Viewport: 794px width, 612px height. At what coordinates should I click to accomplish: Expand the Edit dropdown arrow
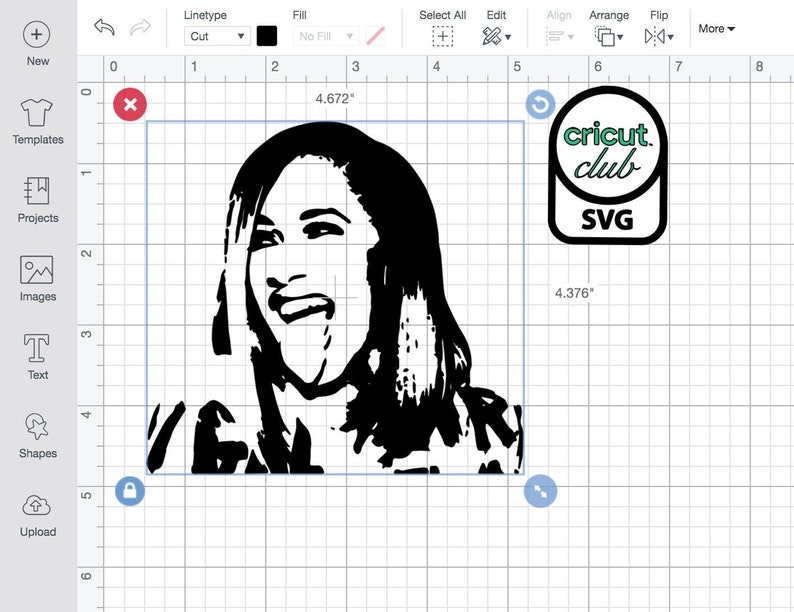tap(508, 37)
